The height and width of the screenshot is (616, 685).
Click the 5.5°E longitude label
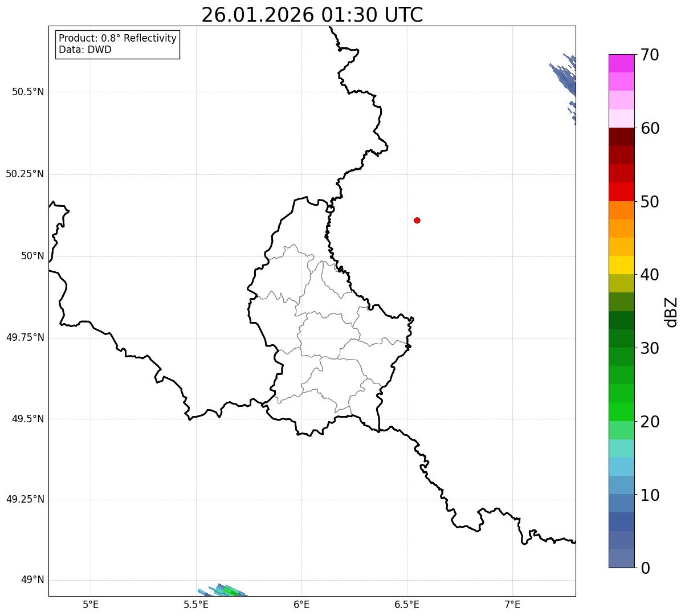196,604
